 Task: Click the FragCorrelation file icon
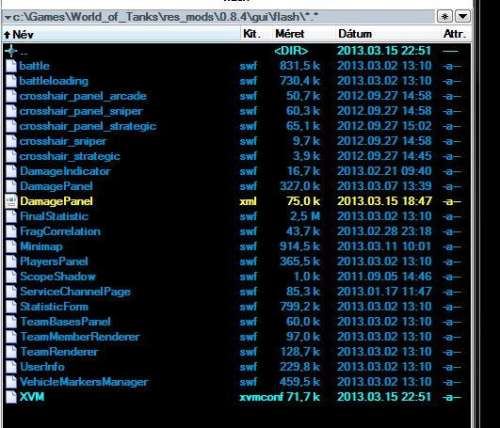click(11, 231)
